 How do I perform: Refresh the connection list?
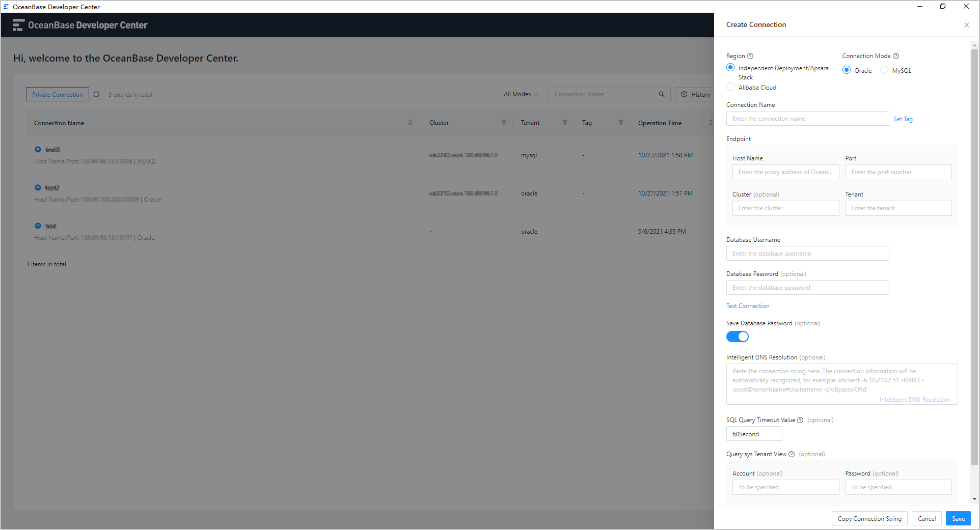pos(96,94)
